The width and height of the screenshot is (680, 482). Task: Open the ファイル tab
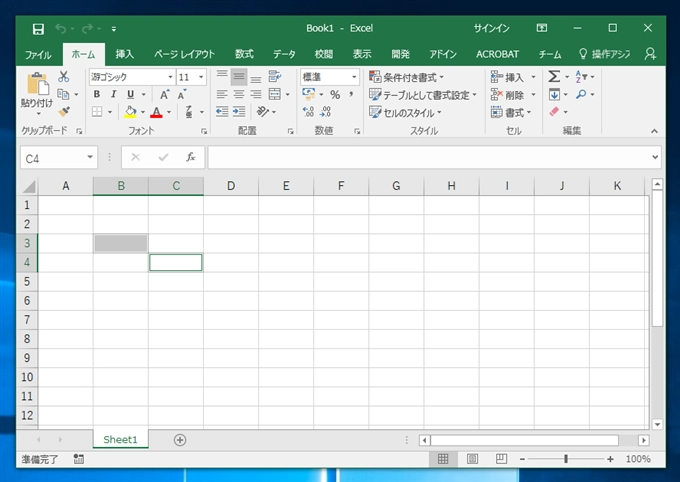click(38, 54)
